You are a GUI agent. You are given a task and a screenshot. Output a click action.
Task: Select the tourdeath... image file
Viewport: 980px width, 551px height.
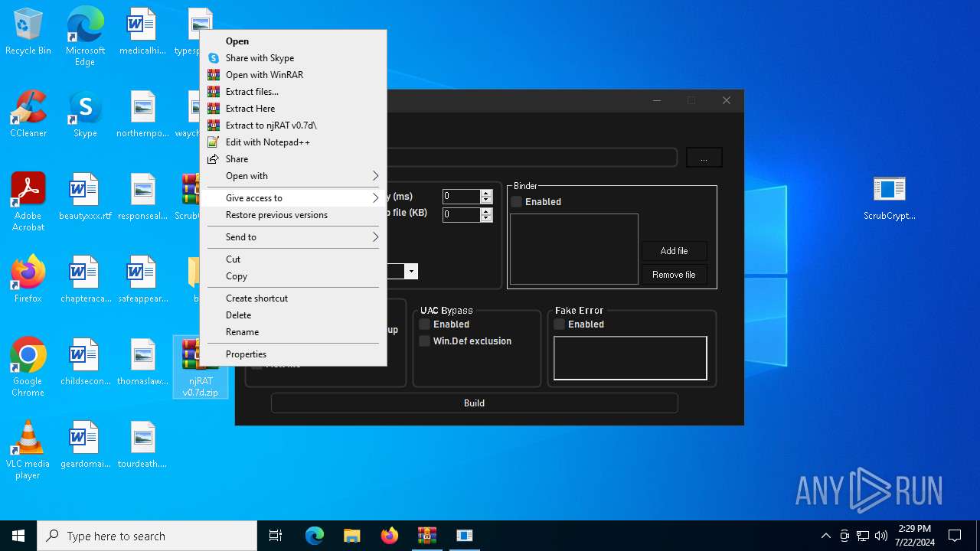click(x=142, y=445)
